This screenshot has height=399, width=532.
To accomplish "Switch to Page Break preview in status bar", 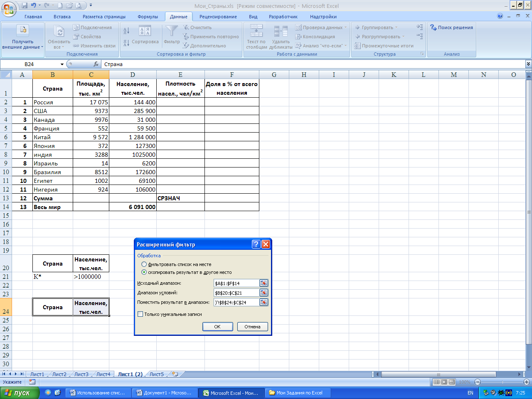I will 452,382.
